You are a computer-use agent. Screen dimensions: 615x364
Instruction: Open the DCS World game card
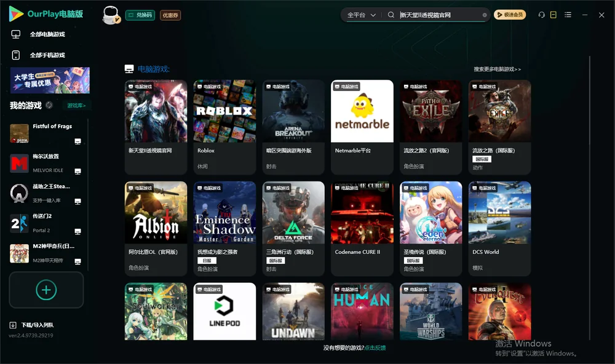pyautogui.click(x=499, y=229)
